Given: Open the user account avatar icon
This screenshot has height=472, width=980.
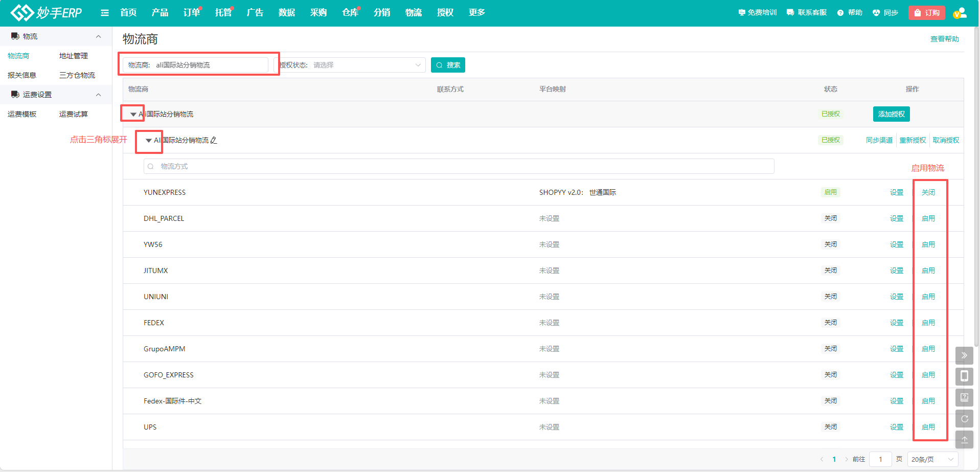Looking at the screenshot, I should coord(960,13).
